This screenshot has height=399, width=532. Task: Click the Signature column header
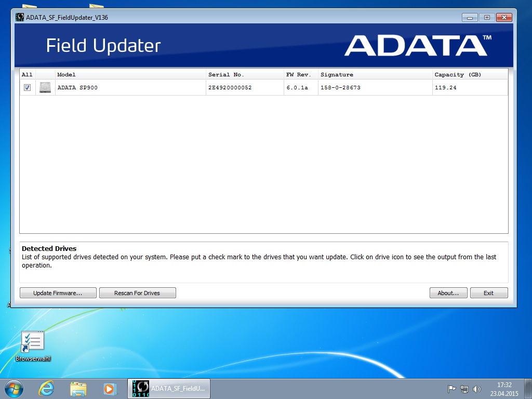point(375,75)
